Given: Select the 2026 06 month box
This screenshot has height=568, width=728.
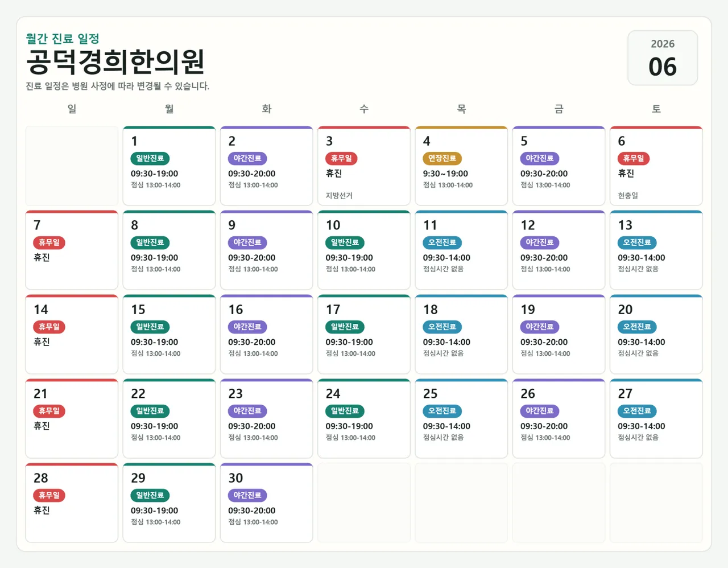Looking at the screenshot, I should tap(663, 58).
